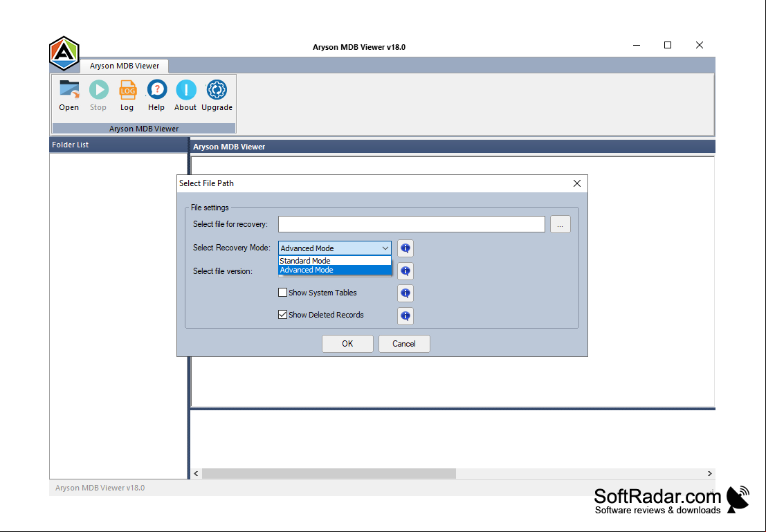
Task: Maximize the Aryson MDB Viewer window
Action: [x=668, y=45]
